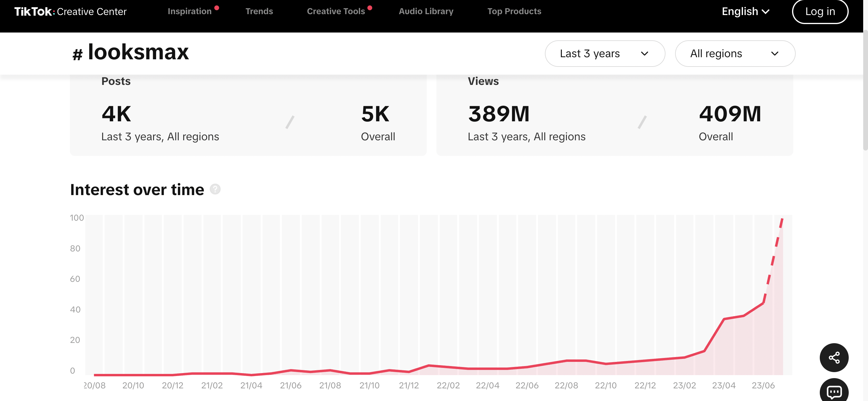
Task: Open the Inspiration menu item
Action: 190,11
